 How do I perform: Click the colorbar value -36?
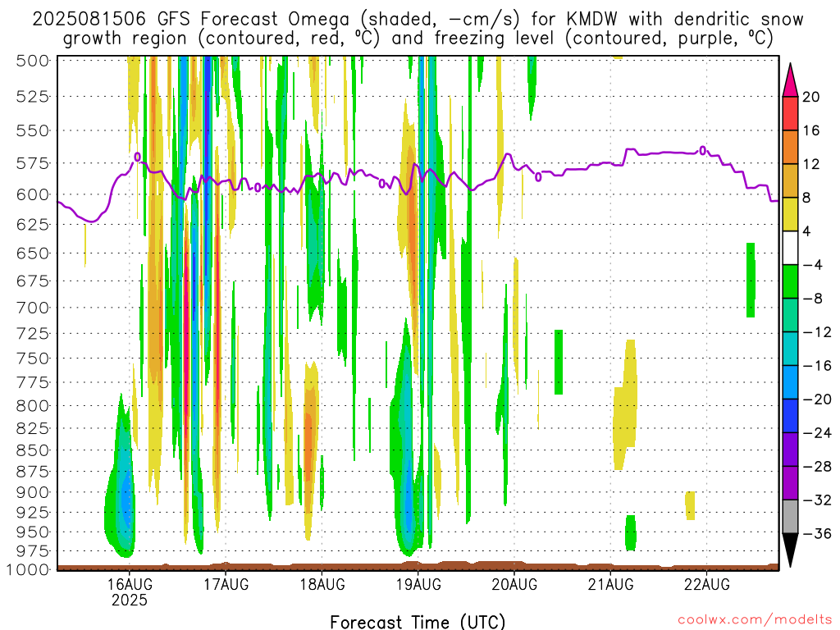(817, 533)
